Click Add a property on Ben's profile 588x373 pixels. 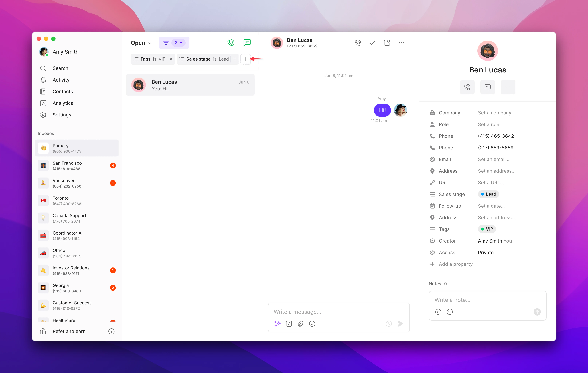click(455, 264)
